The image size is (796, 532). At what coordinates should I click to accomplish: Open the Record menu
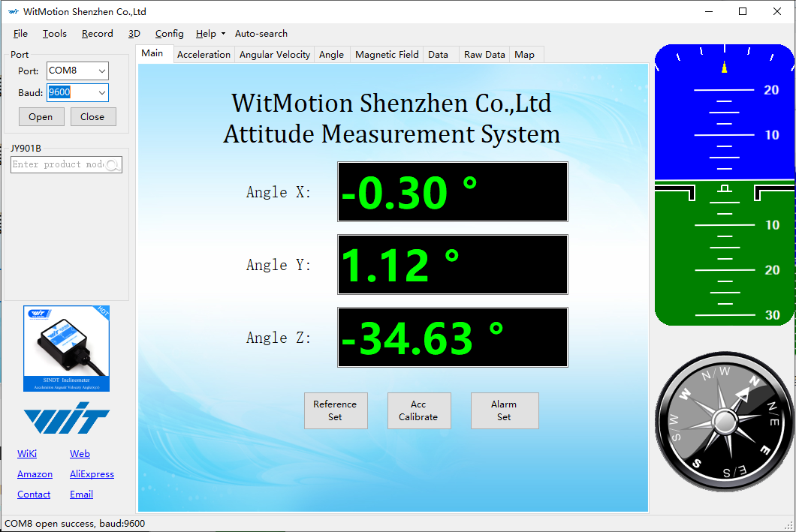[98, 34]
